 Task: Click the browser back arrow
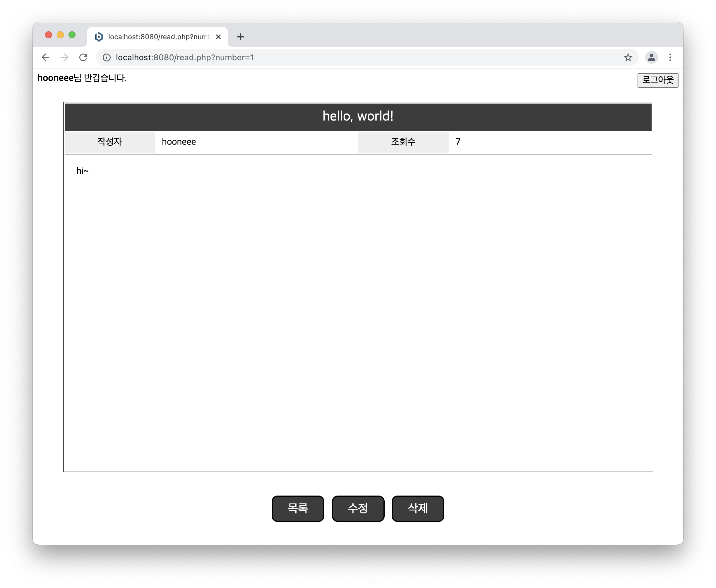[x=46, y=57]
